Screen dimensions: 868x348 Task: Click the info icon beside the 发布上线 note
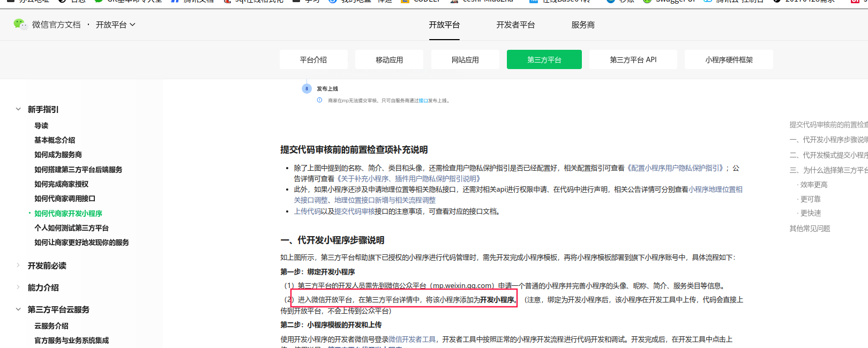(x=320, y=100)
